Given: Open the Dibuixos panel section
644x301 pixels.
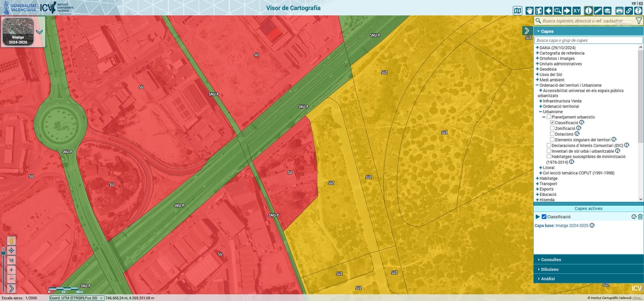Looking at the screenshot, I should [x=588, y=269].
